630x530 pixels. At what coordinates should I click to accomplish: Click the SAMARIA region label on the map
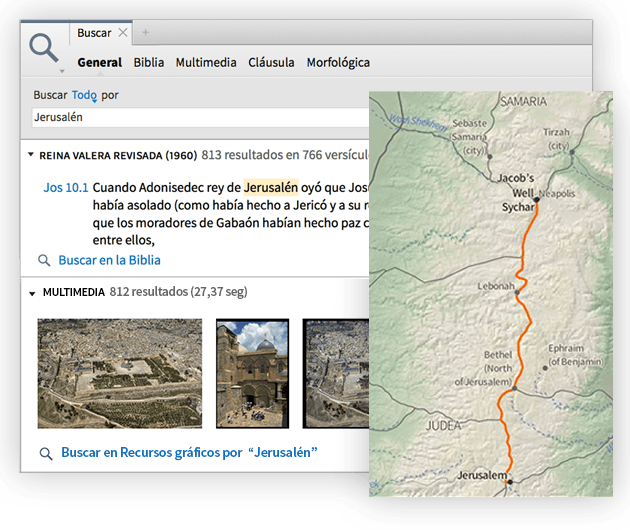pos(524,101)
